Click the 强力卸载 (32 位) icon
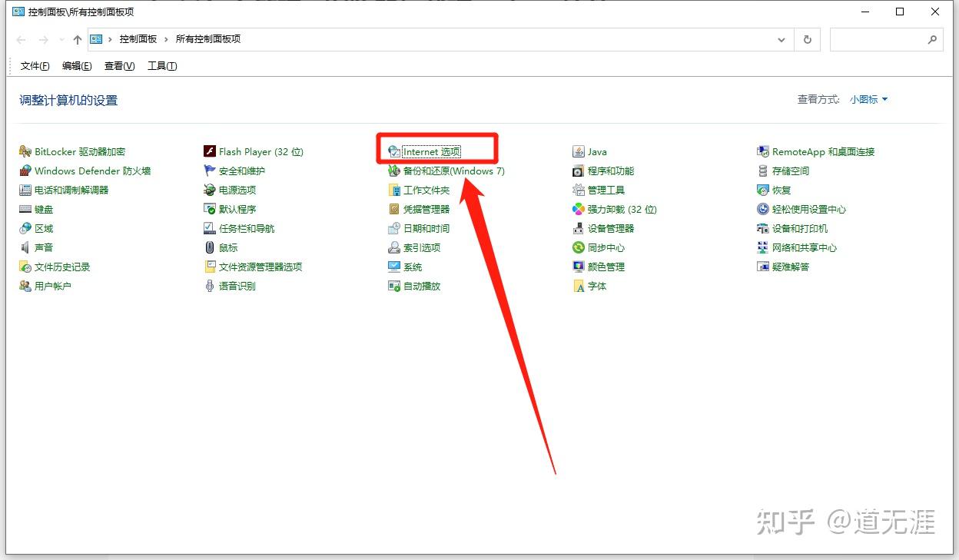Screen dimensions: 959x560 pyautogui.click(x=579, y=210)
